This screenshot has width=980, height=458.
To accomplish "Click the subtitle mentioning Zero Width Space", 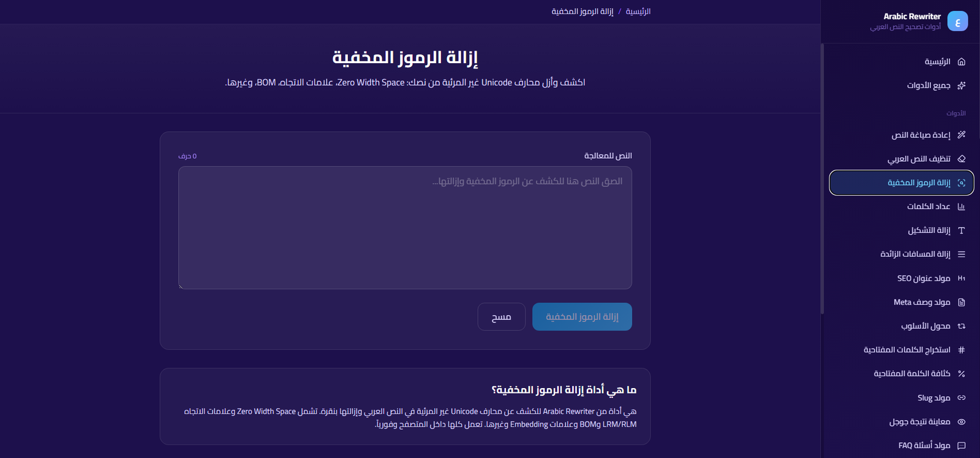I will pyautogui.click(x=405, y=83).
